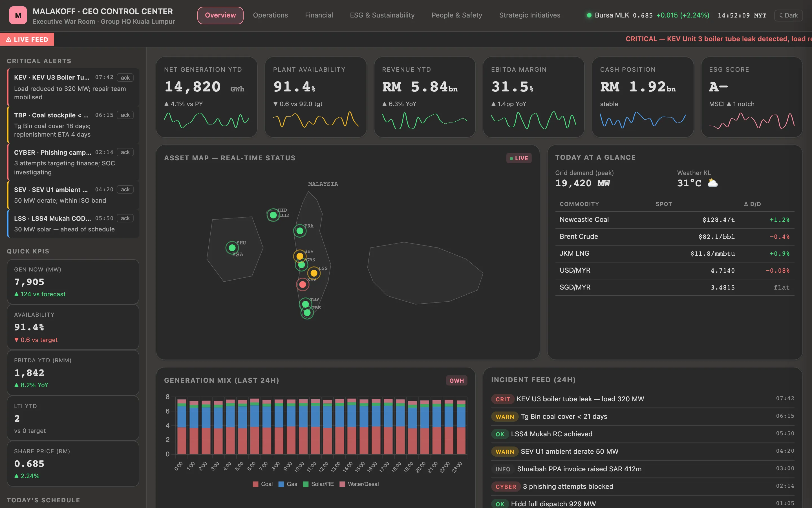Image resolution: width=812 pixels, height=508 pixels.
Task: Click the Grid demand 19,420 MW value
Action: click(x=582, y=183)
